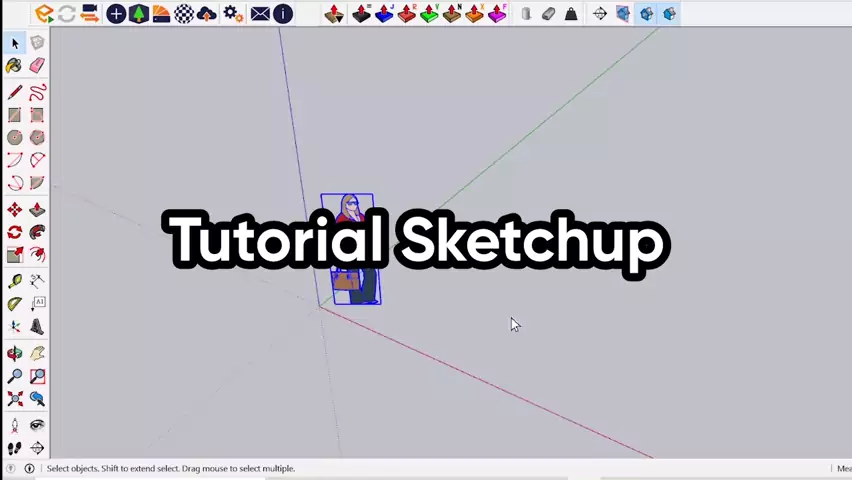Click the blue plus circle toolbar icon
This screenshot has height=480, width=852.
(116, 14)
